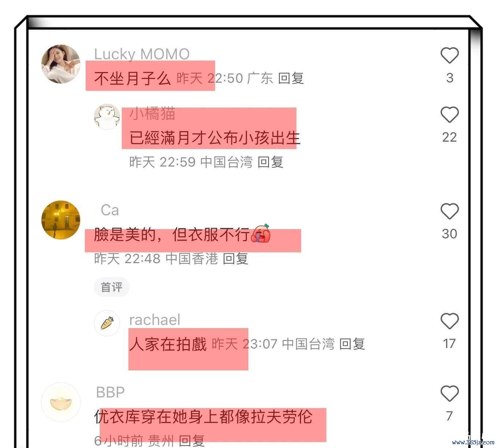Reply to 小橘猫's comment from 中国台湾
497x448 pixels.
coord(270,162)
